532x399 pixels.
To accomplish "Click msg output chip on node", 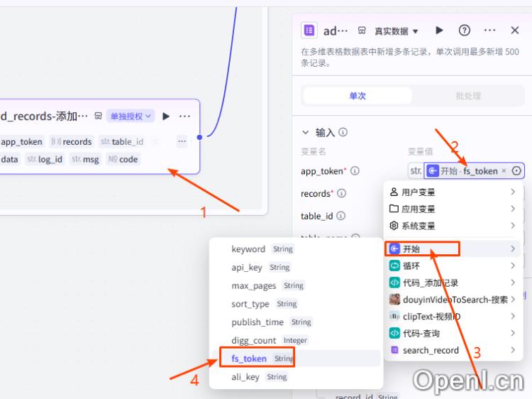I will pyautogui.click(x=85, y=159).
